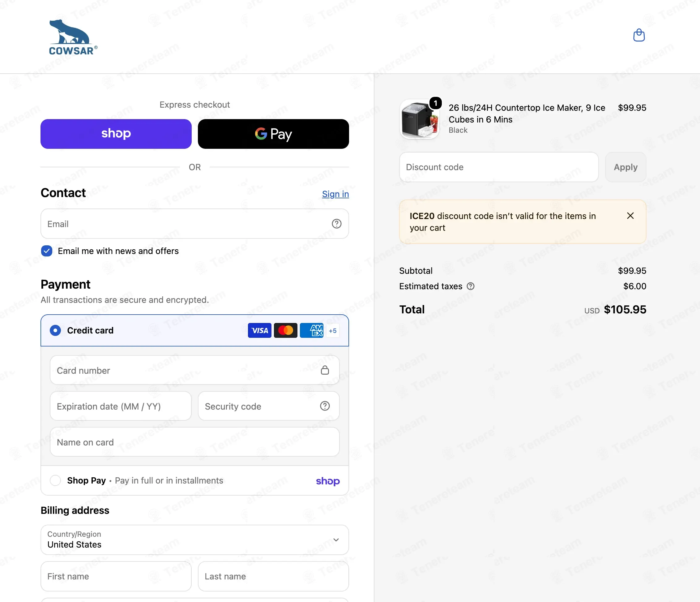The height and width of the screenshot is (602, 700).
Task: Click the American Express card icon
Action: pos(311,330)
